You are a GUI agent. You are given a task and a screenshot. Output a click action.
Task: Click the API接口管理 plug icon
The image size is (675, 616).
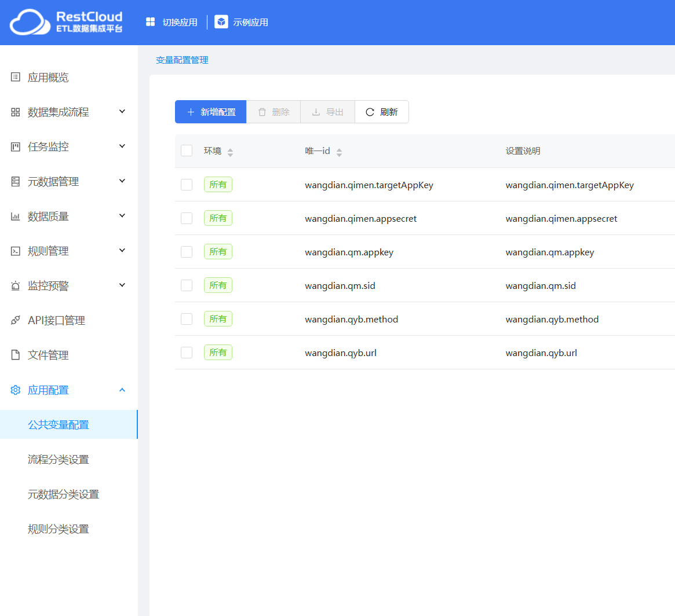coord(16,320)
